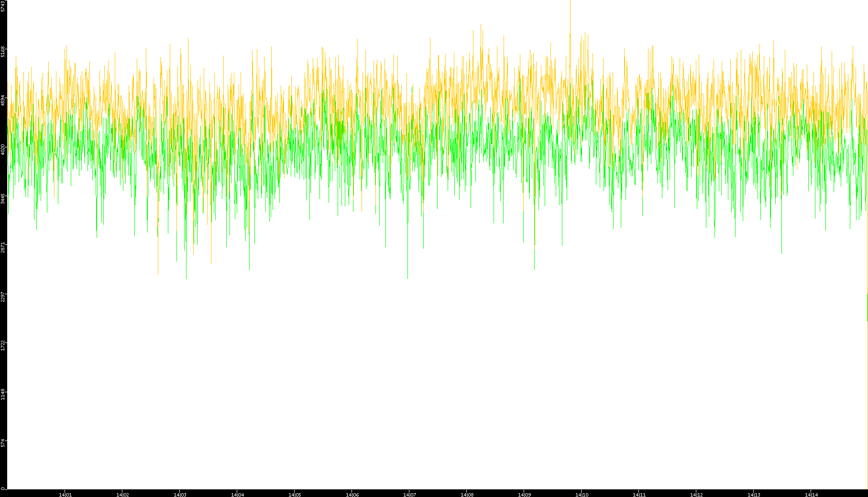
Task: Select the 1148 vertical axis value
Action: pyautogui.click(x=3, y=395)
